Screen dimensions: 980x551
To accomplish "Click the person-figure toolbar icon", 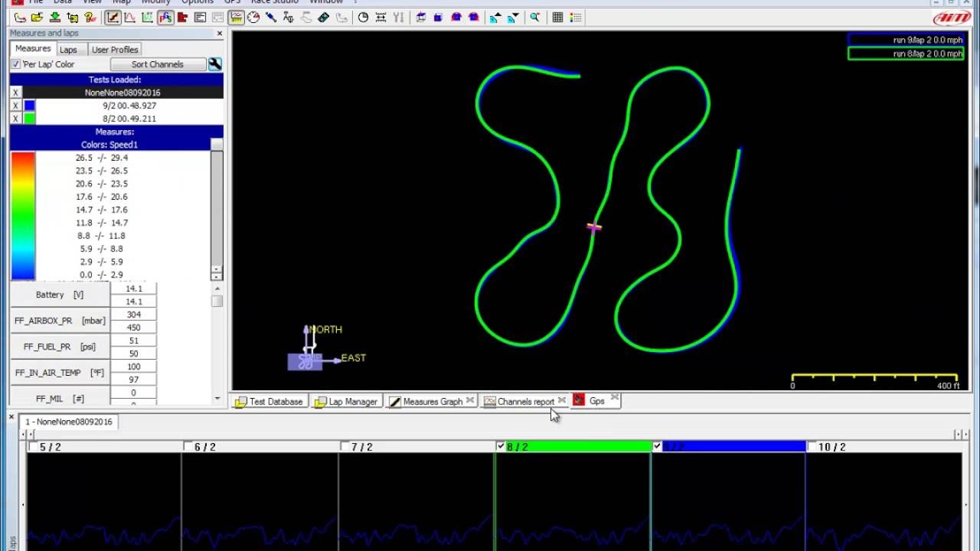I will coord(288,17).
